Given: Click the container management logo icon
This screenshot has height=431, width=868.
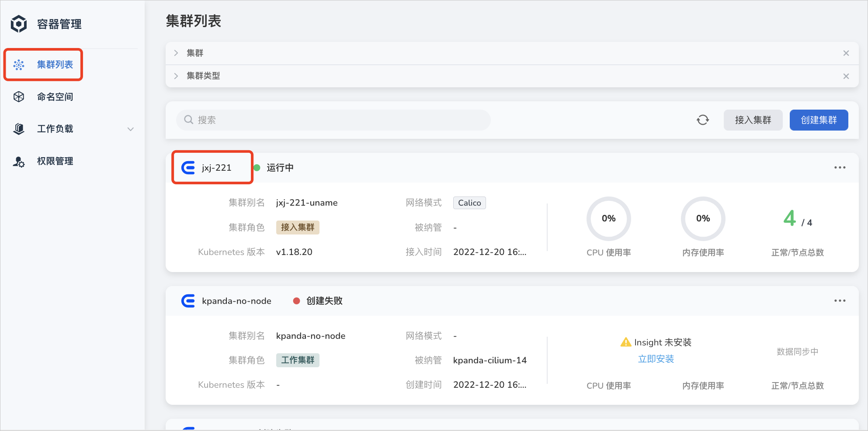Looking at the screenshot, I should pyautogui.click(x=19, y=24).
